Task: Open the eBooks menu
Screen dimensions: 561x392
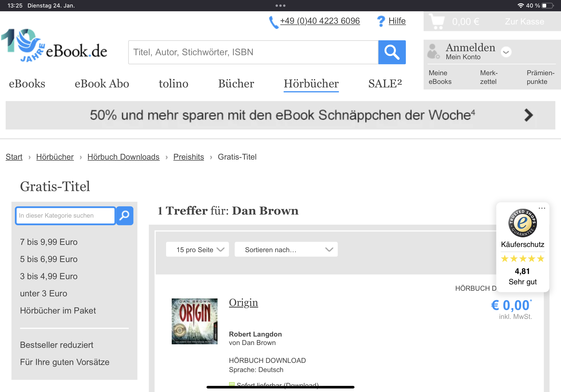Action: [x=27, y=84]
